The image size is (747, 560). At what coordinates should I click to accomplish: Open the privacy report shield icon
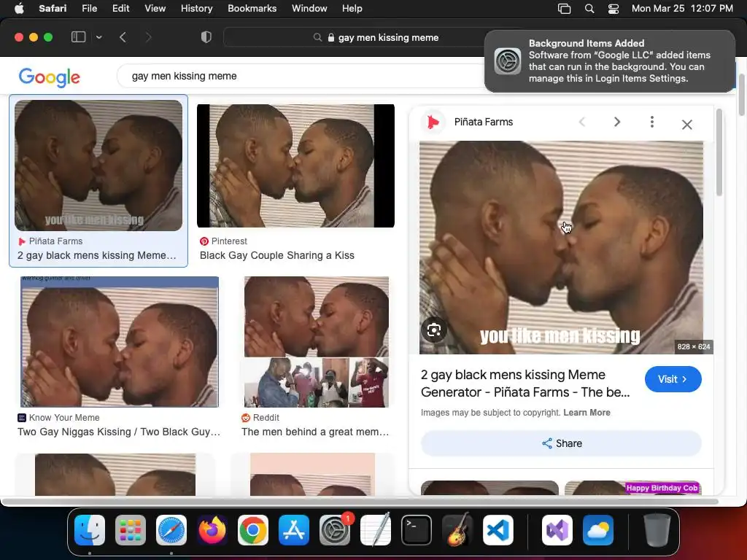[x=206, y=37]
